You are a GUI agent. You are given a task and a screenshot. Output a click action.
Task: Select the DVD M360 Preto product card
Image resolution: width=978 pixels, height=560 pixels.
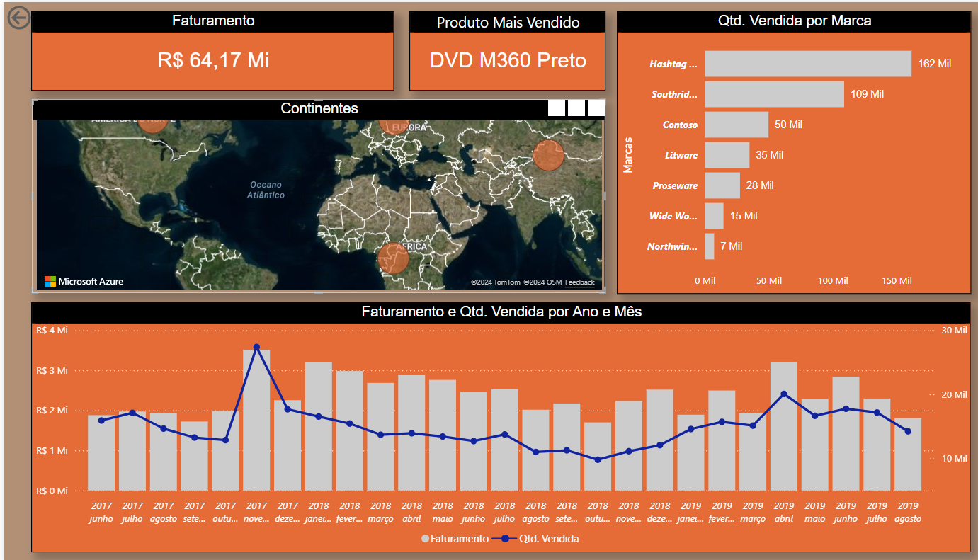coord(508,52)
